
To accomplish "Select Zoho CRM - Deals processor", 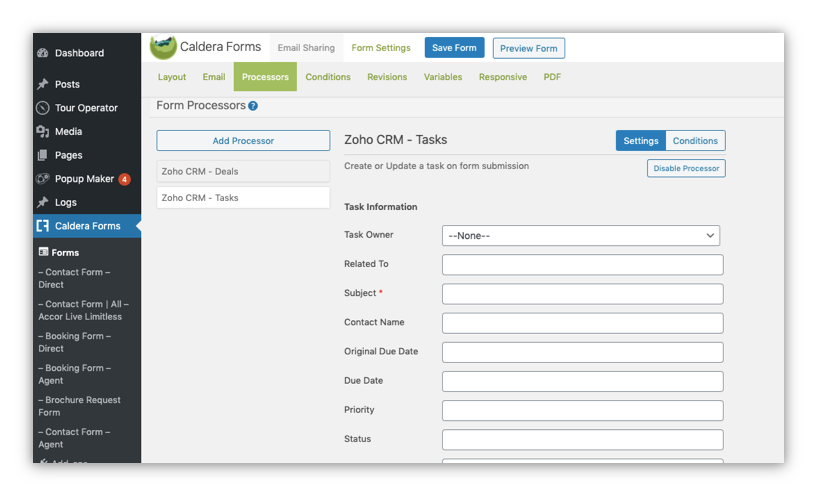I will [243, 171].
